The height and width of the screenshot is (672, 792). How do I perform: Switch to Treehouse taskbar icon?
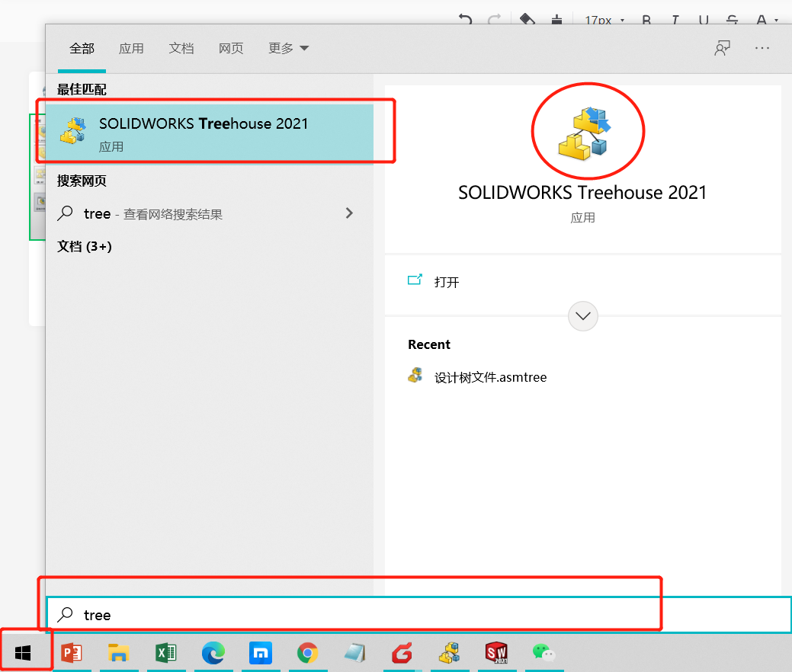[x=450, y=653]
